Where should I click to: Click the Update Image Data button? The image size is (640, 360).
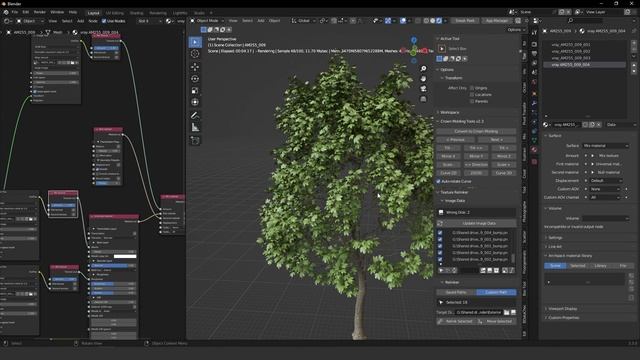(476, 223)
